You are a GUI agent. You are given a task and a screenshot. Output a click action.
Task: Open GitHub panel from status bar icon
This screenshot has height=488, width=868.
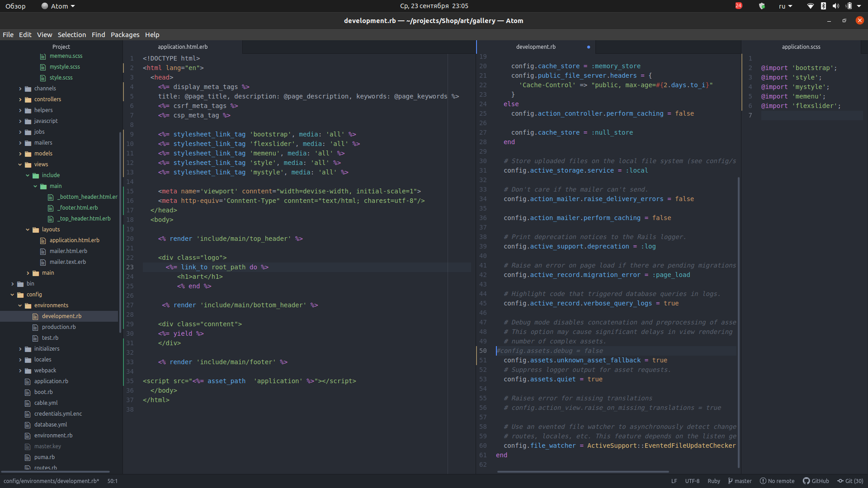[x=806, y=481]
